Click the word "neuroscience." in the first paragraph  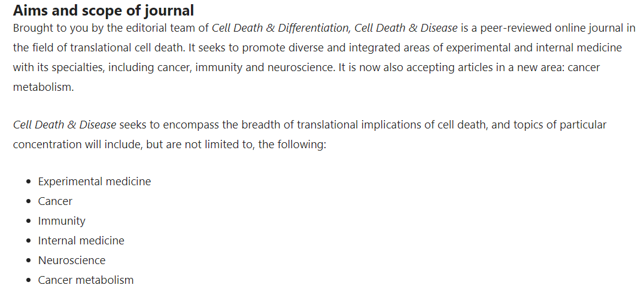tap(302, 68)
